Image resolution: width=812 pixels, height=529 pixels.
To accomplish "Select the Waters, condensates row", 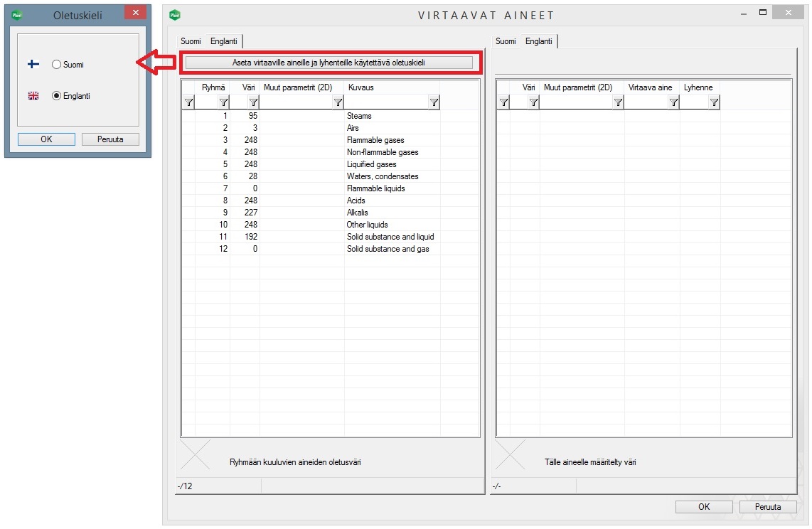I will (383, 176).
